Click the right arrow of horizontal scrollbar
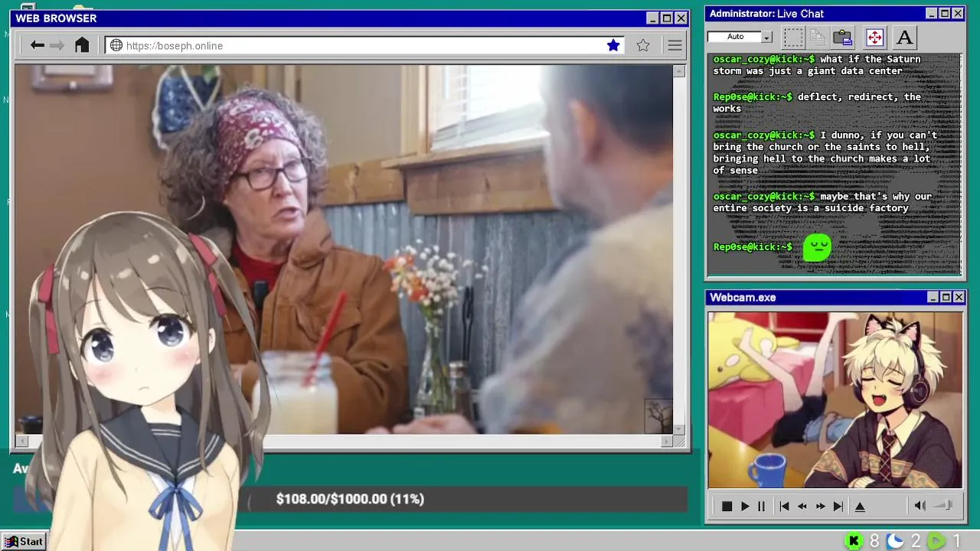Image resolution: width=980 pixels, height=551 pixels. pos(667,441)
